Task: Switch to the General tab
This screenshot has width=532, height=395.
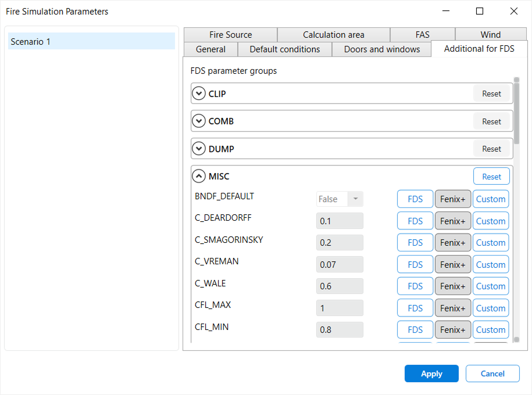Action: tap(210, 49)
